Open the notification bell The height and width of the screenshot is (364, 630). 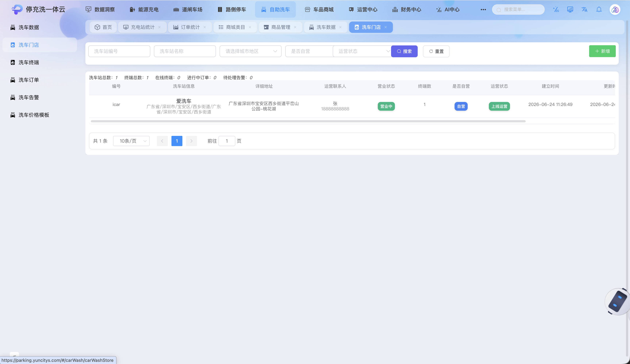(x=599, y=9)
